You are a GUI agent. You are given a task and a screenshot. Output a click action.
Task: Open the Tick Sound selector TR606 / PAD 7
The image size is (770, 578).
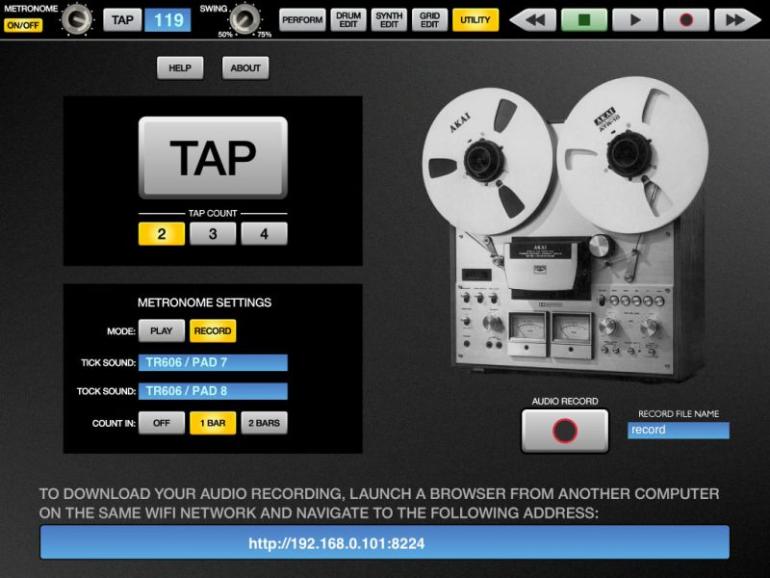pyautogui.click(x=213, y=362)
